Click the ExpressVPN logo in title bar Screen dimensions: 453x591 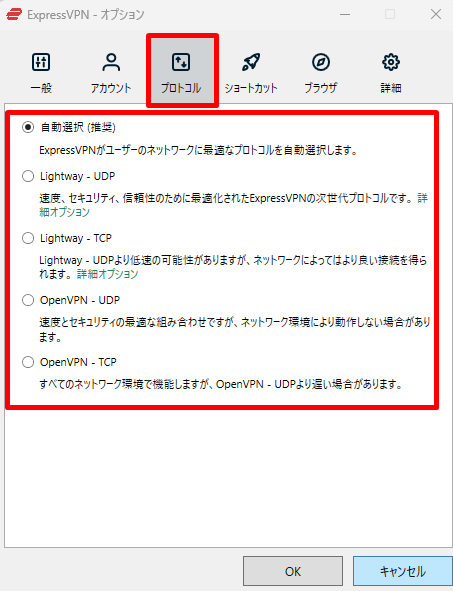[x=14, y=15]
